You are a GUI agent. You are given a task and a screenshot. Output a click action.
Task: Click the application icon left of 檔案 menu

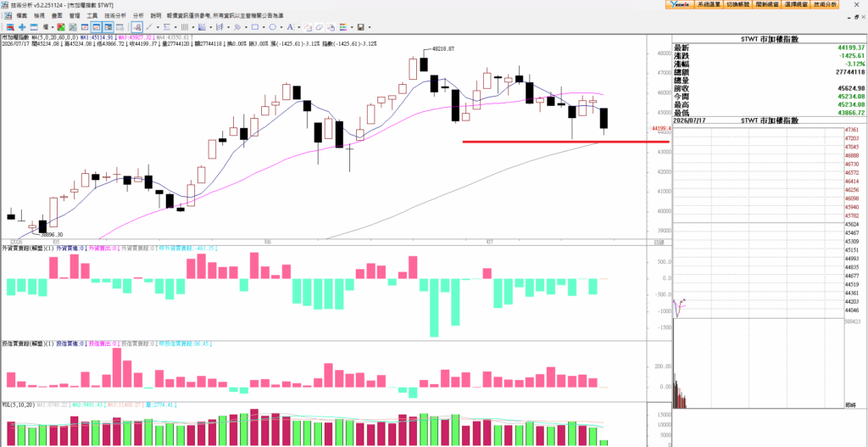8,15
